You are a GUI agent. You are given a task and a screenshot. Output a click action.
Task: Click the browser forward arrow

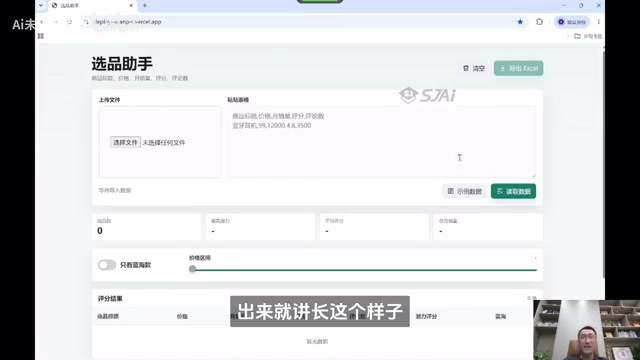coord(56,22)
